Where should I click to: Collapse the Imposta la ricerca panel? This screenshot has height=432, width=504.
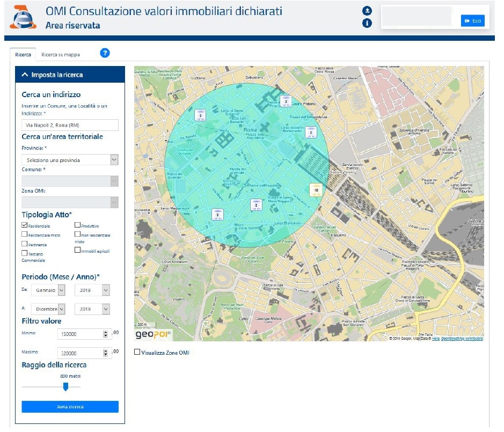coord(70,75)
